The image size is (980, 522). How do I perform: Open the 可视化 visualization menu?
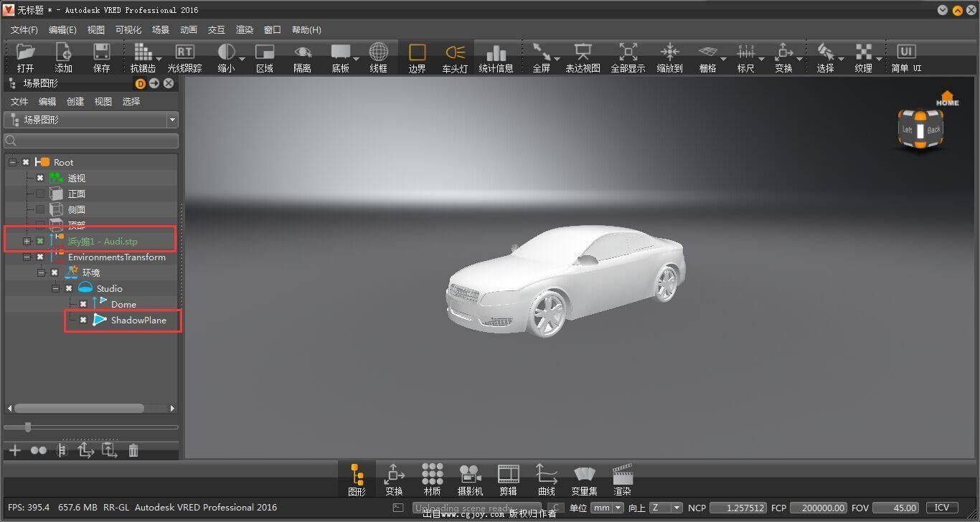click(x=128, y=29)
